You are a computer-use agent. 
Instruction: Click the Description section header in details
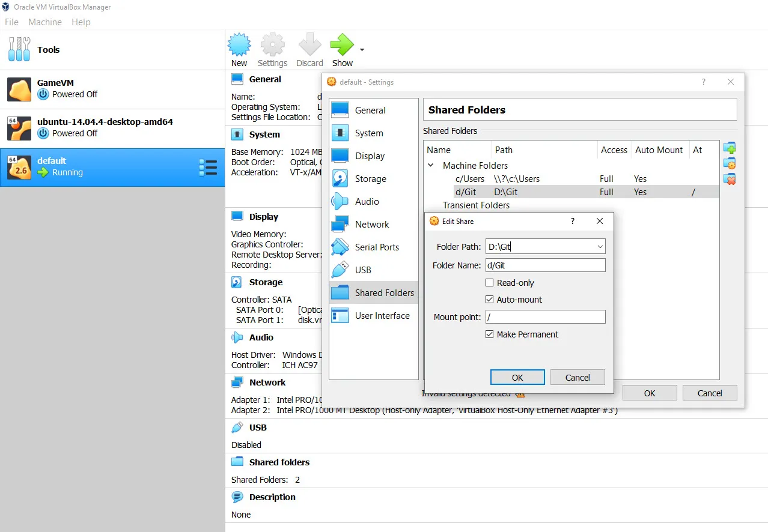pyautogui.click(x=272, y=497)
